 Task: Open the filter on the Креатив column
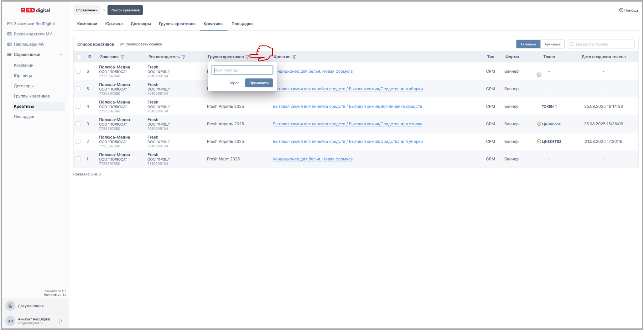click(x=294, y=57)
